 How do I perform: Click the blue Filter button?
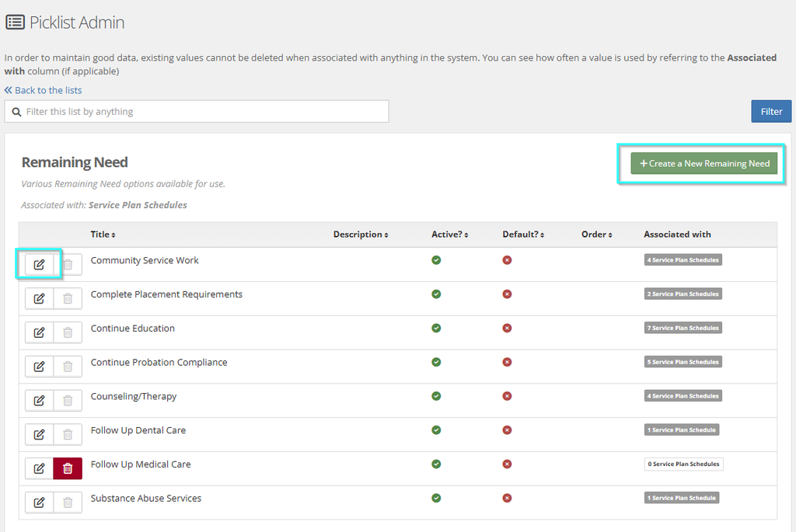coord(771,112)
